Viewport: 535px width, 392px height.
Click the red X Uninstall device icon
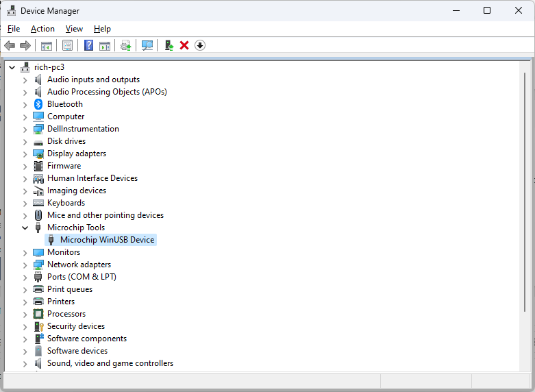[x=184, y=45]
